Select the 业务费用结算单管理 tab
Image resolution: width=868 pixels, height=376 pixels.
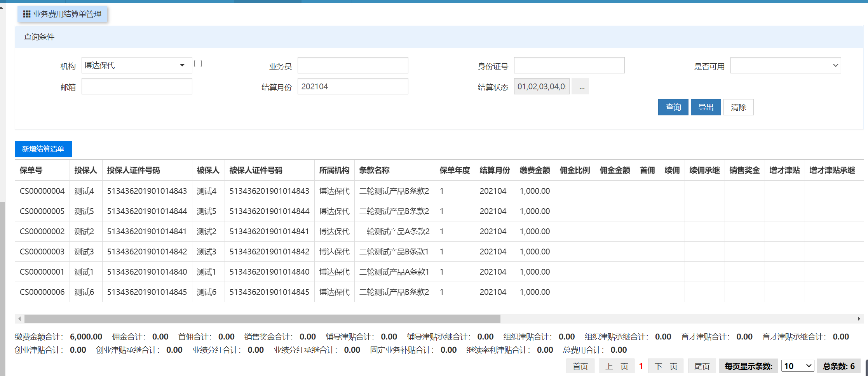(63, 14)
